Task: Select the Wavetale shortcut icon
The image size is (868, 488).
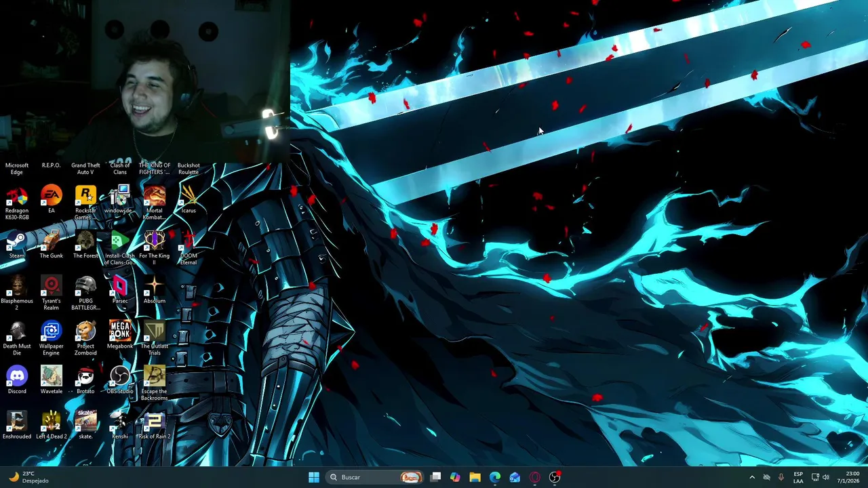Action: (x=51, y=377)
